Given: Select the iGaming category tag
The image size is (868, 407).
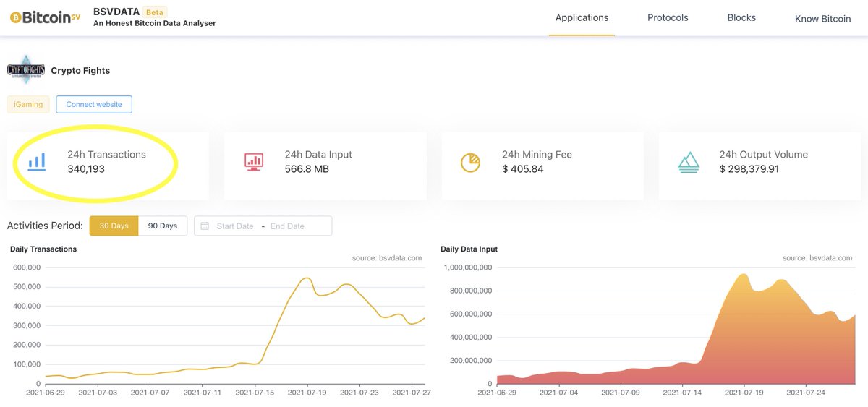Looking at the screenshot, I should pyautogui.click(x=28, y=104).
